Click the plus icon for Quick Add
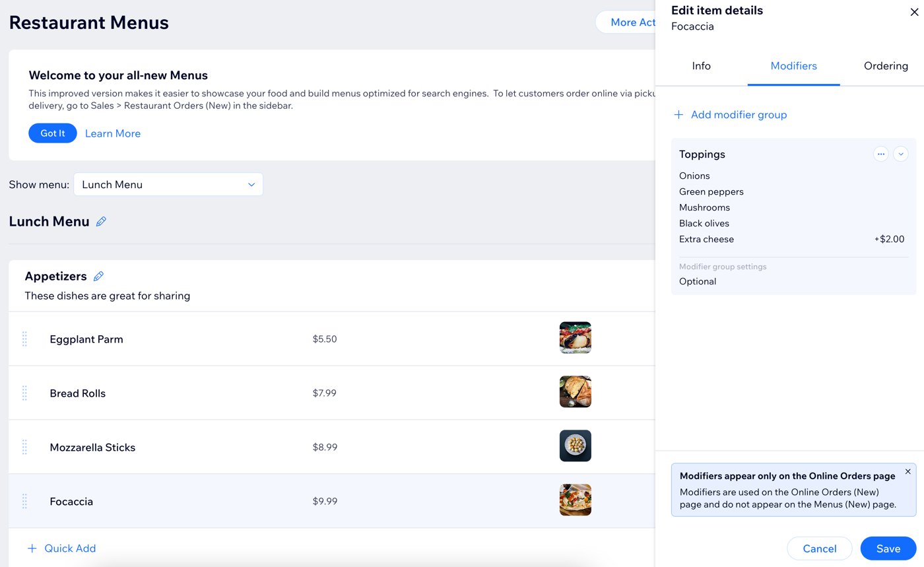This screenshot has height=567, width=924. 32,549
